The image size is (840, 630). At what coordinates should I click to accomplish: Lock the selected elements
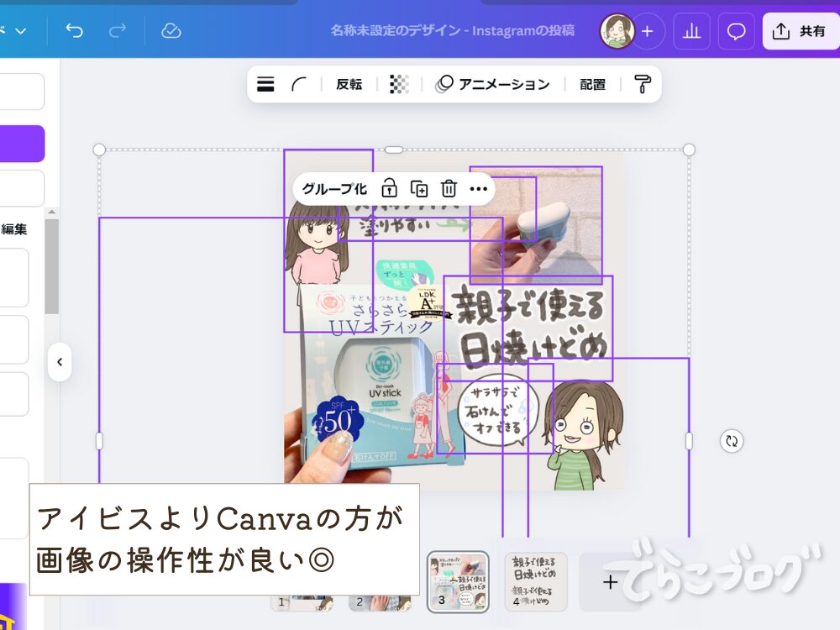(389, 188)
